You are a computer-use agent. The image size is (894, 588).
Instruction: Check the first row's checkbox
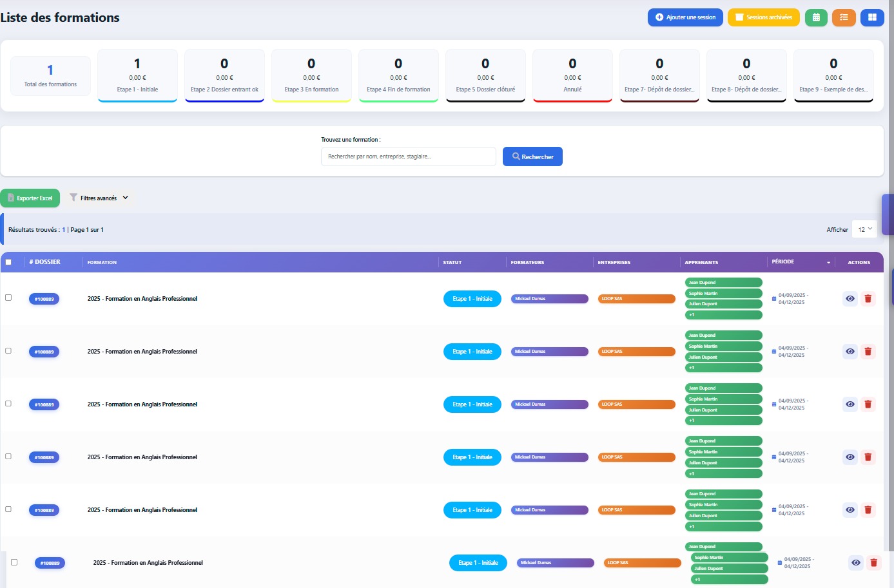[8, 298]
